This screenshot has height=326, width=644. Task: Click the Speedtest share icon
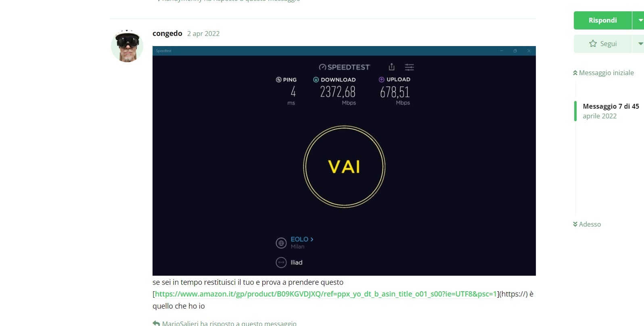pos(391,67)
